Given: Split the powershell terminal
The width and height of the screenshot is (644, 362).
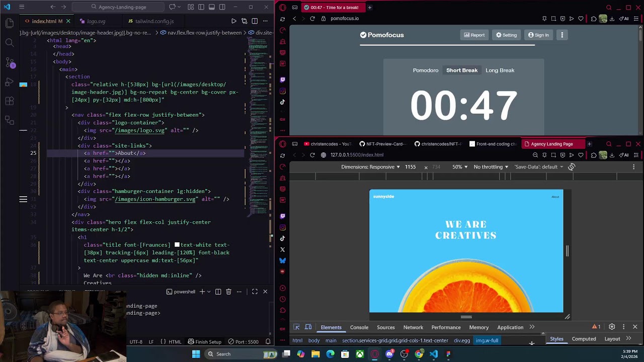Looking at the screenshot, I should (x=218, y=292).
